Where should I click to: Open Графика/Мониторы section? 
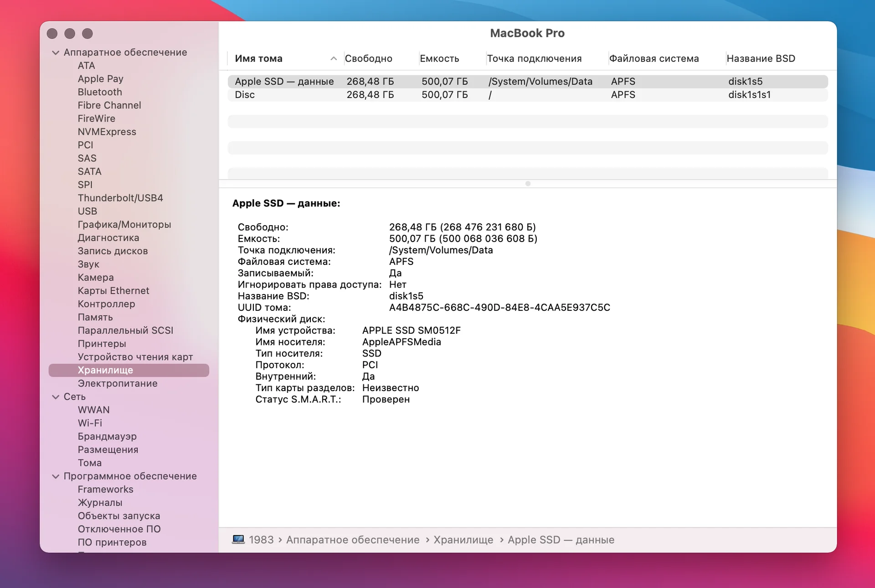coord(124,224)
